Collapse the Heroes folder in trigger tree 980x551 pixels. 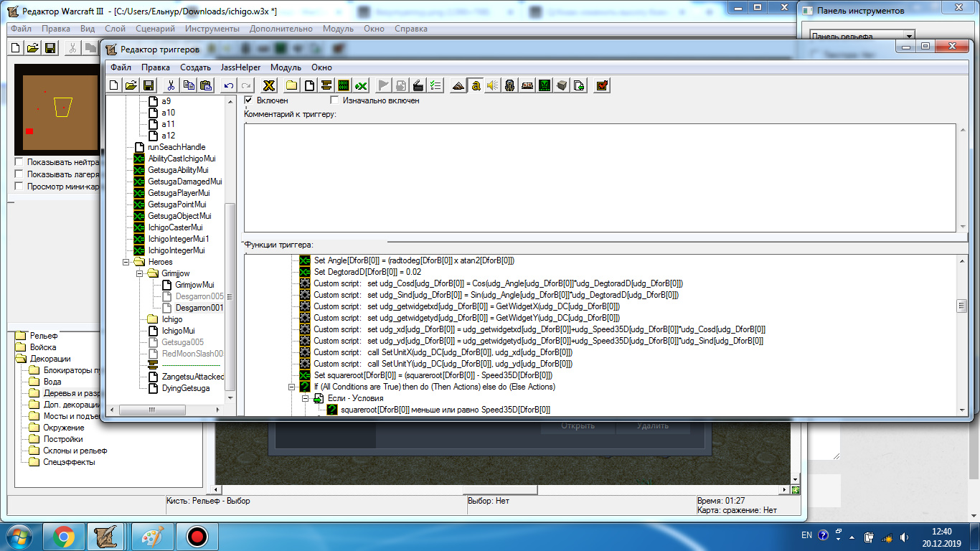127,262
